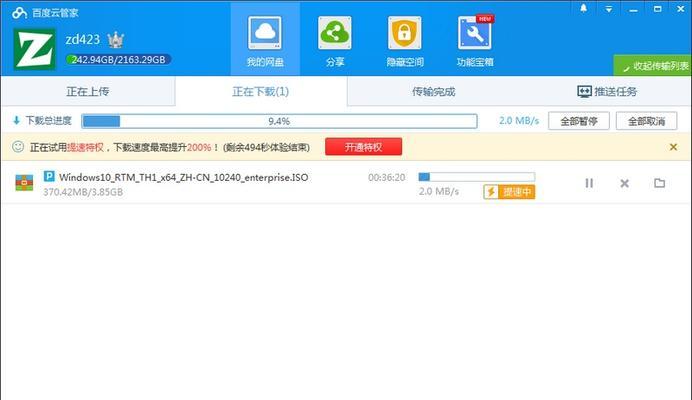692x400 pixels.
Task: Open the 分享 share section
Action: pos(335,33)
